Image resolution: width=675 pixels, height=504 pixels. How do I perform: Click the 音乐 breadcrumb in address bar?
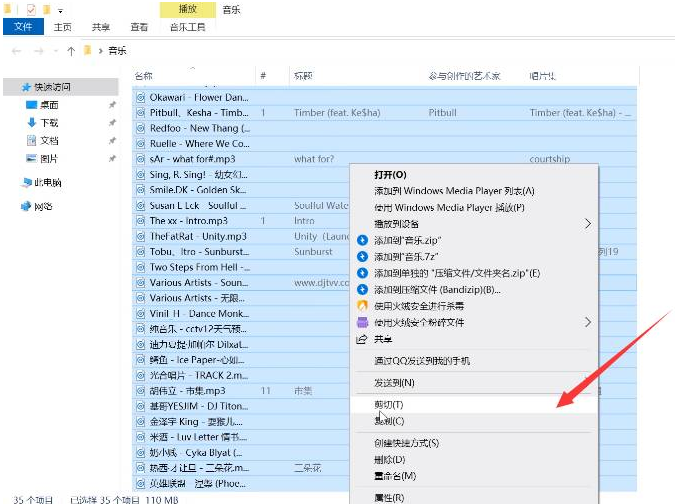click(117, 51)
